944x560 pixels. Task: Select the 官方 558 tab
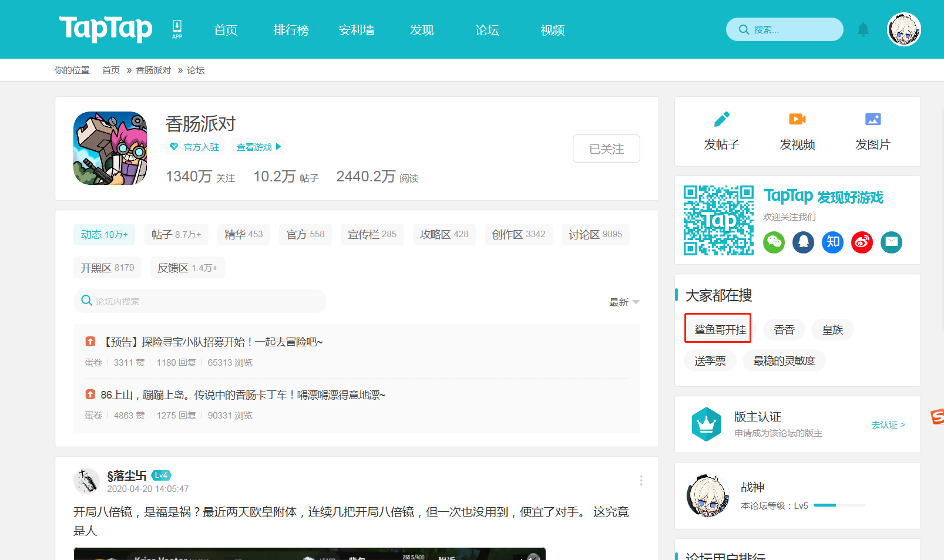click(x=305, y=234)
